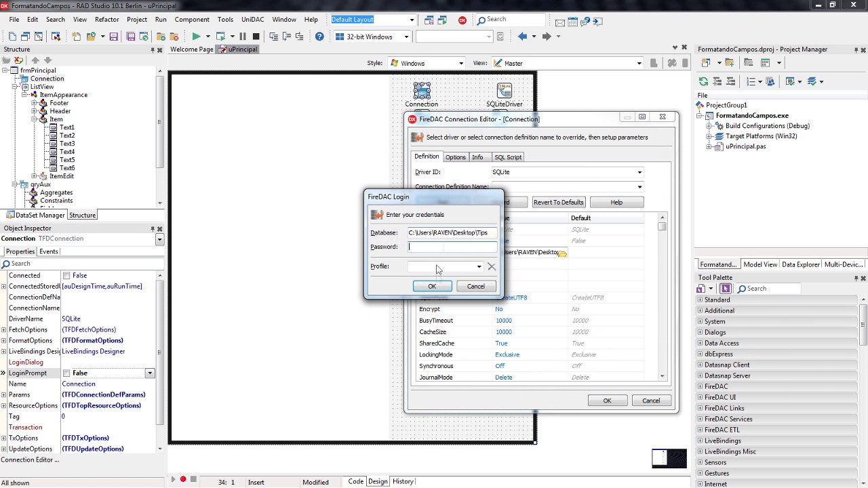Switch to the Events tab in Object Inspector
The height and width of the screenshot is (488, 868).
pyautogui.click(x=49, y=251)
